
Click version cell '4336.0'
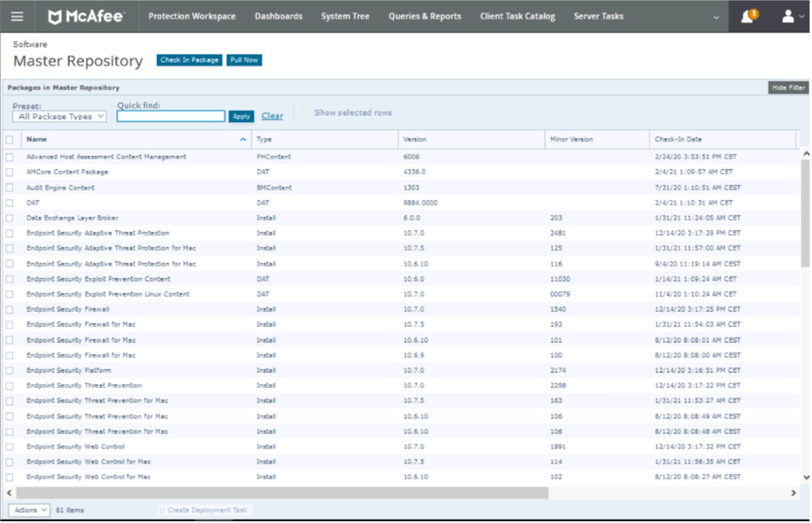pyautogui.click(x=414, y=172)
